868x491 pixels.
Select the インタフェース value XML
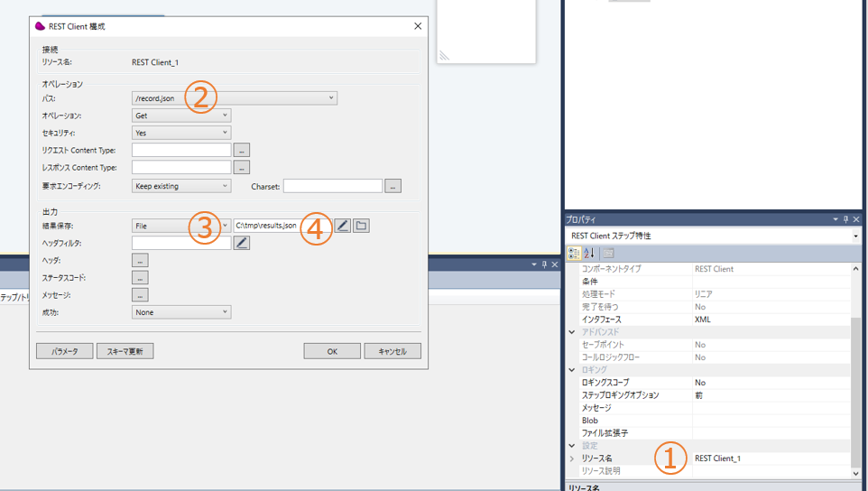(x=703, y=320)
